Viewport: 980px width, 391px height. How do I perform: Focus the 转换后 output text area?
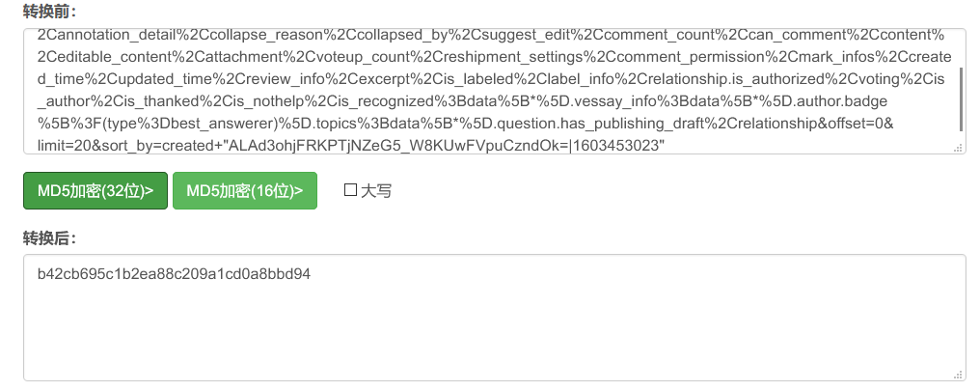(x=494, y=328)
